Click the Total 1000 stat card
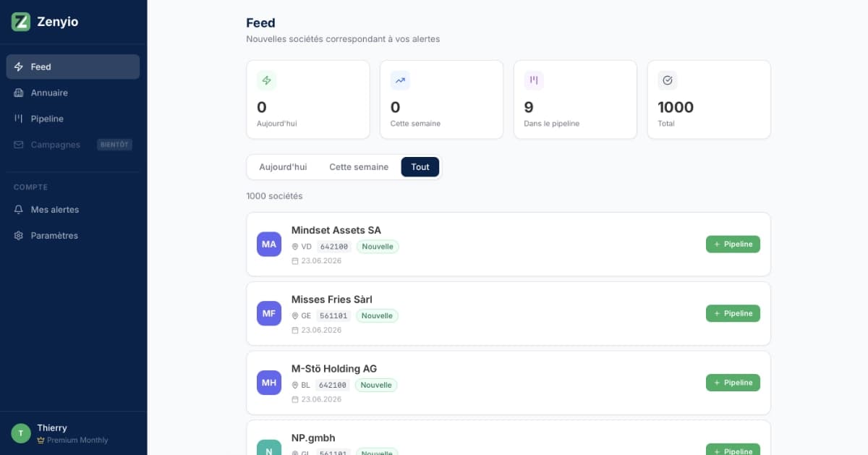 [709, 99]
